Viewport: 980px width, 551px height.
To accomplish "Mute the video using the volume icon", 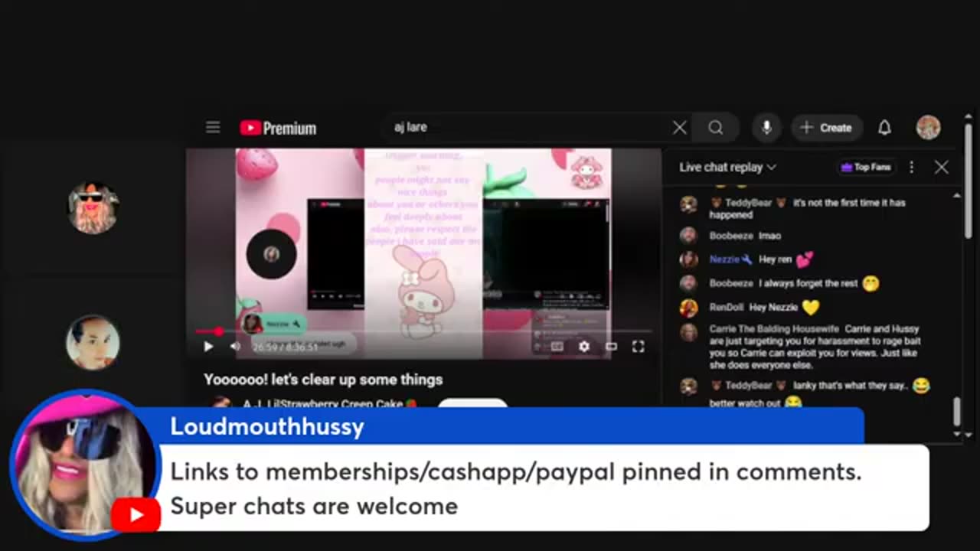I will click(235, 347).
